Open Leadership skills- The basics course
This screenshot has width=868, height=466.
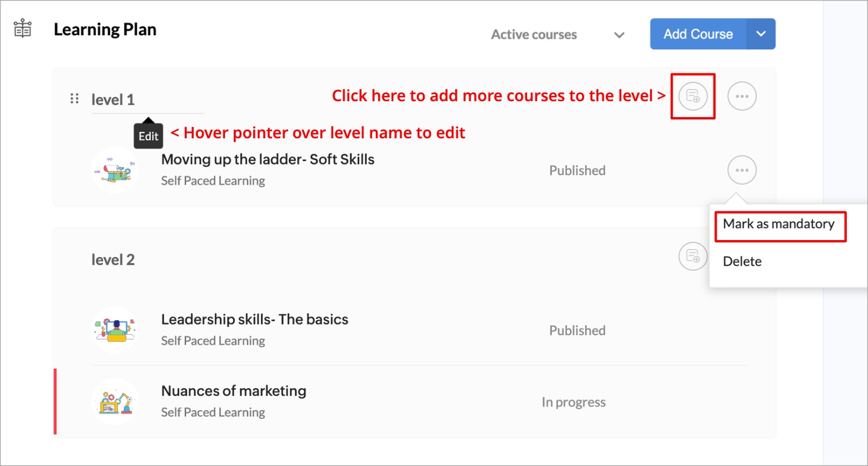point(254,319)
